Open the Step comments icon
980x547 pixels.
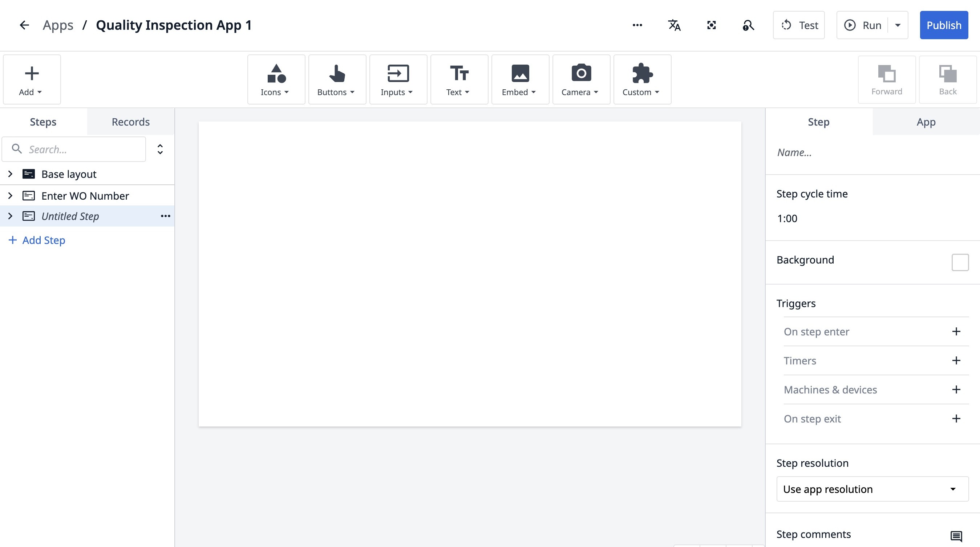956,536
